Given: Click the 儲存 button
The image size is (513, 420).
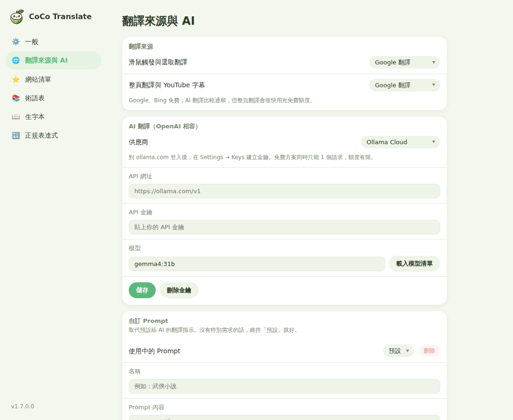Looking at the screenshot, I should (142, 290).
